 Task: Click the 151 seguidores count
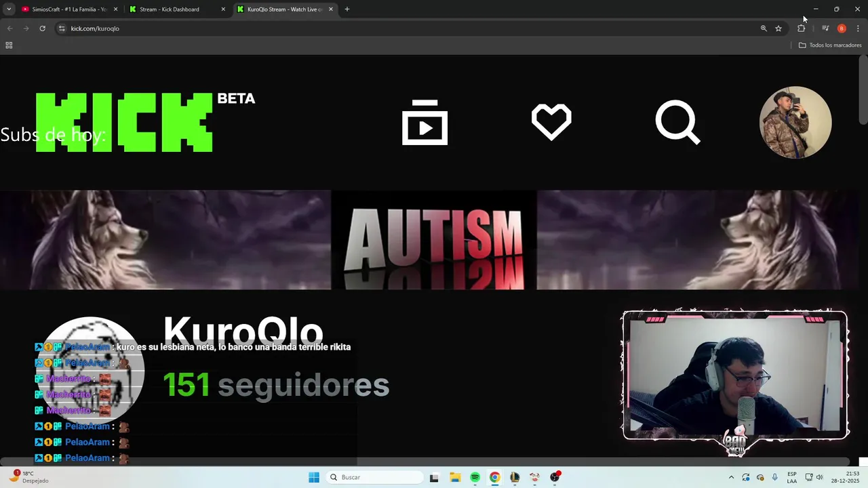pos(276,385)
